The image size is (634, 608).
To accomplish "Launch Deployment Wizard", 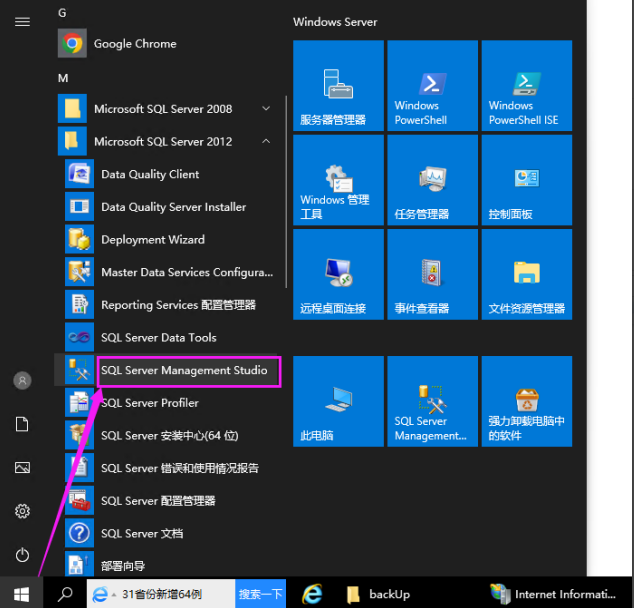I will (152, 240).
